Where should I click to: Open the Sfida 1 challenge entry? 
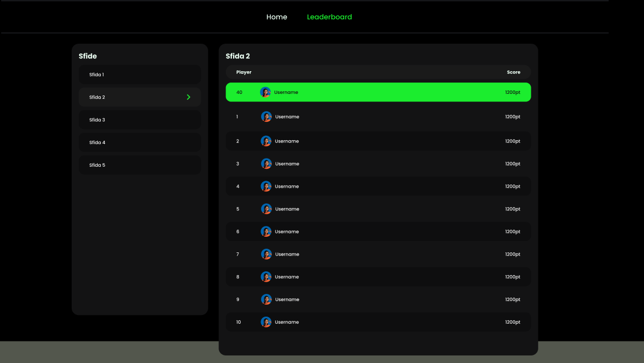click(x=140, y=74)
